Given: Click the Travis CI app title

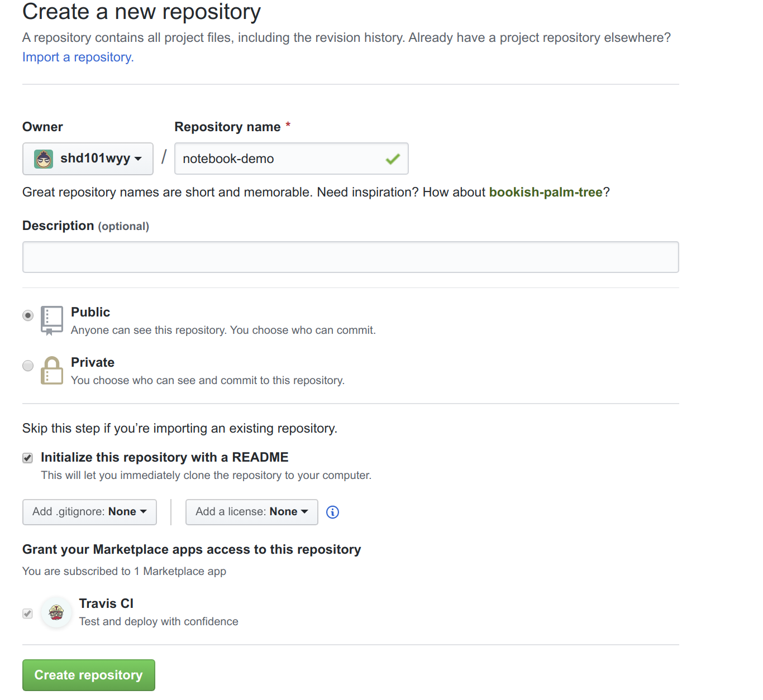Looking at the screenshot, I should [106, 603].
